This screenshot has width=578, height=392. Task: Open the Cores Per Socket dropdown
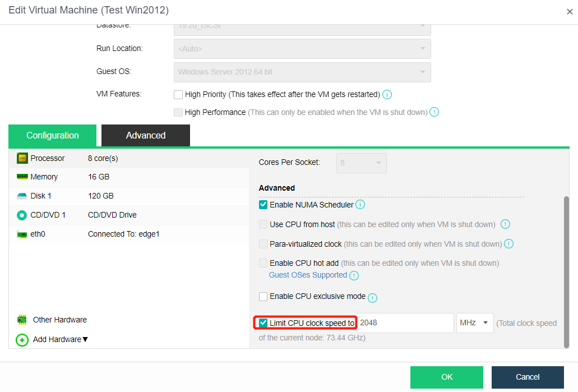coord(361,163)
